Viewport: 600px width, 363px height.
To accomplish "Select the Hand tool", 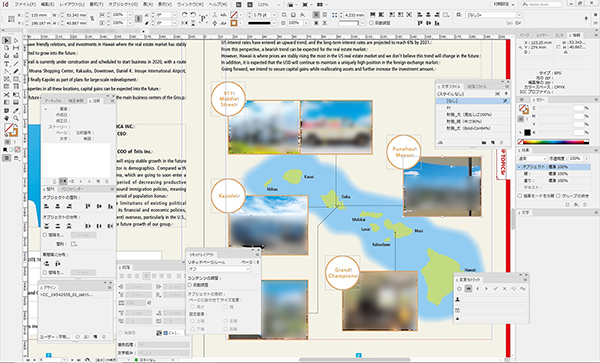I will pyautogui.click(x=7, y=118).
